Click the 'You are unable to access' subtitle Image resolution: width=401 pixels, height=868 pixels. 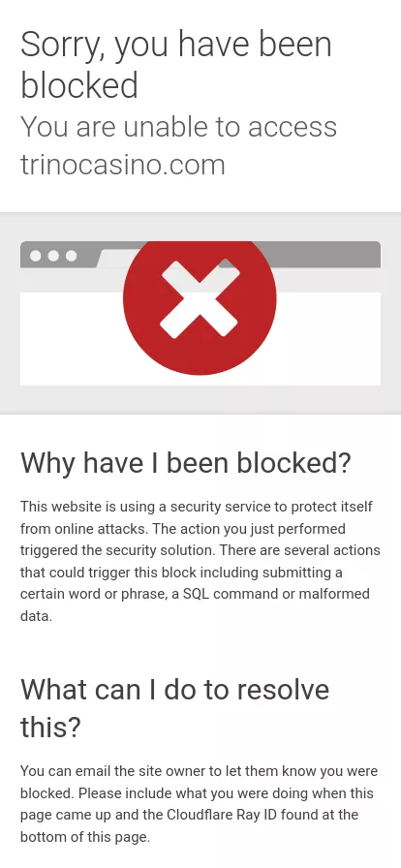point(178,127)
